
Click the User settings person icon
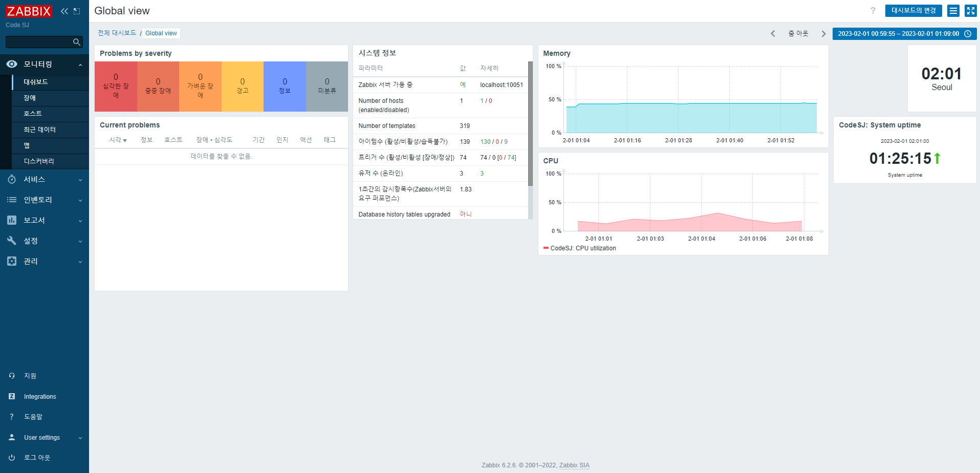pyautogui.click(x=12, y=437)
